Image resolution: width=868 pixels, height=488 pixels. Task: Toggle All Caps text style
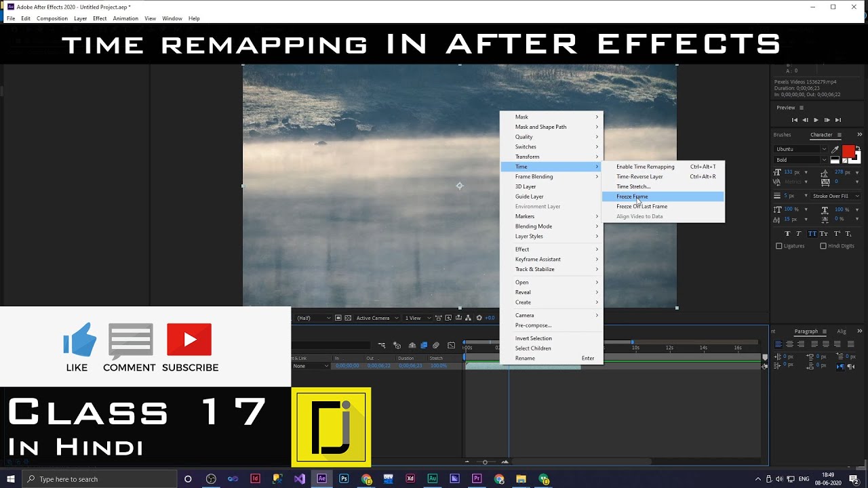coord(812,234)
